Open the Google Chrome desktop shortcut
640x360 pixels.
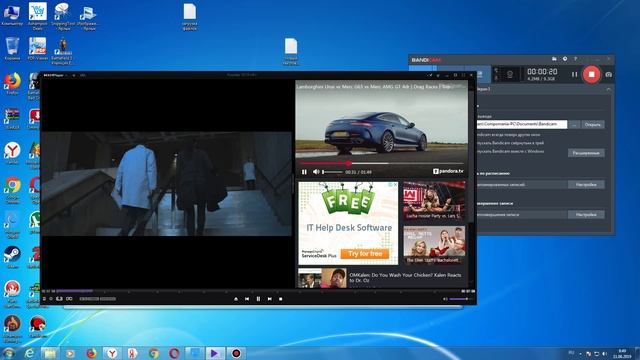tap(12, 189)
